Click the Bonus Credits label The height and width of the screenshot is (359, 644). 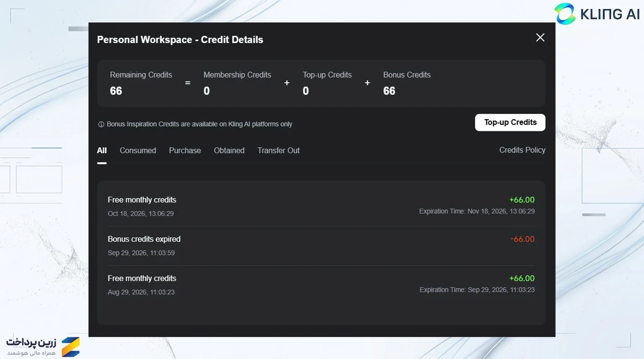[407, 75]
